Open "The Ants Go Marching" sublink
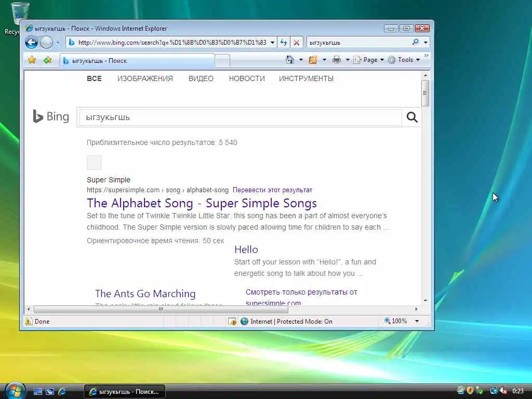 coord(145,294)
